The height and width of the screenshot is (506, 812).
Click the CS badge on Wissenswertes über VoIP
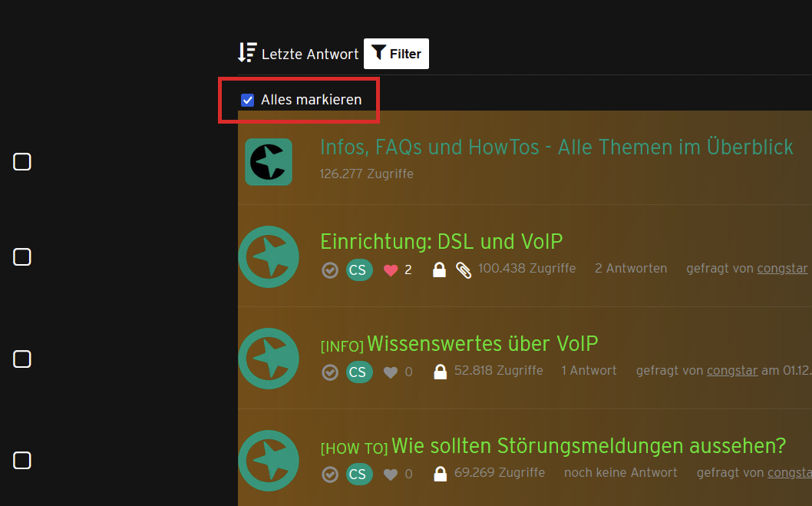[x=359, y=372]
